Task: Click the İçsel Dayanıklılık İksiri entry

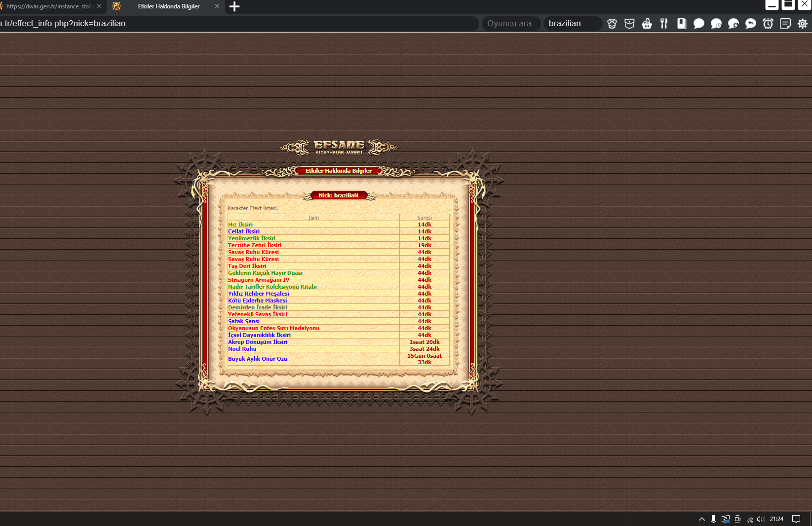Action: click(259, 335)
